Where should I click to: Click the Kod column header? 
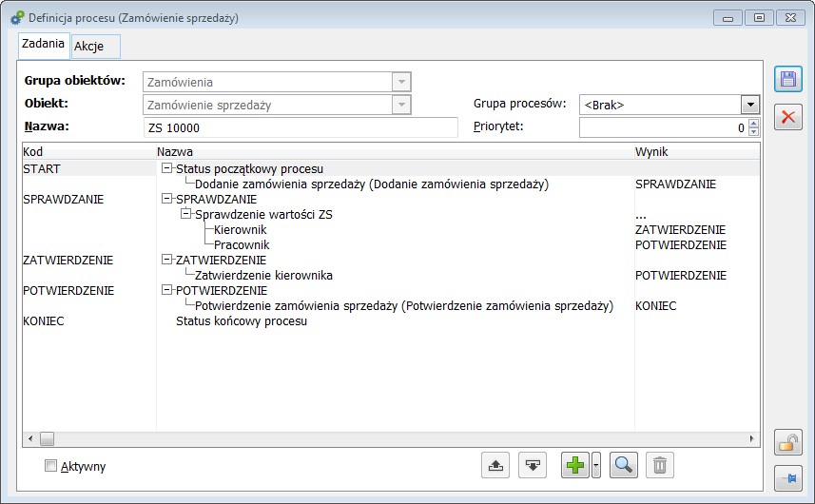pyautogui.click(x=88, y=152)
